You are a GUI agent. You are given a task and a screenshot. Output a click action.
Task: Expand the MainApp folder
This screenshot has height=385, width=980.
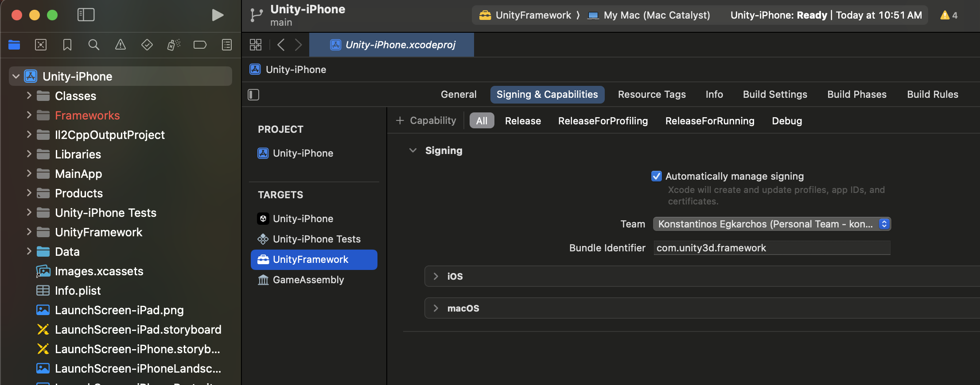[x=29, y=173]
